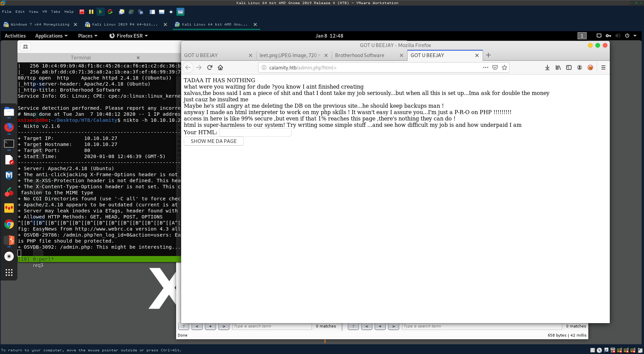Image resolution: width=644 pixels, height=354 pixels.
Task: Click the revert to snapshot icon
Action: pyautogui.click(x=131, y=12)
